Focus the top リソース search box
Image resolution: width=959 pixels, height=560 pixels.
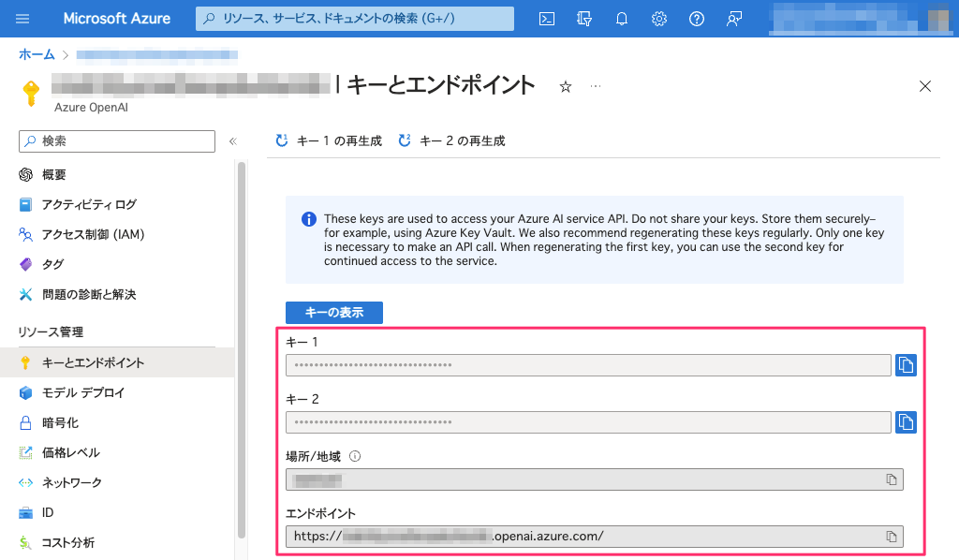tap(355, 19)
